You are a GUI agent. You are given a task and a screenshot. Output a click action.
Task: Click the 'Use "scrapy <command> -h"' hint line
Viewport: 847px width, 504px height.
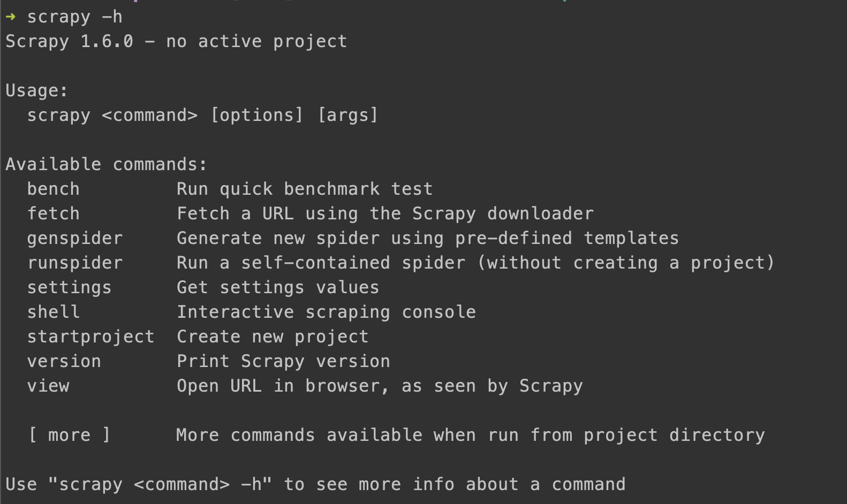[x=315, y=485]
